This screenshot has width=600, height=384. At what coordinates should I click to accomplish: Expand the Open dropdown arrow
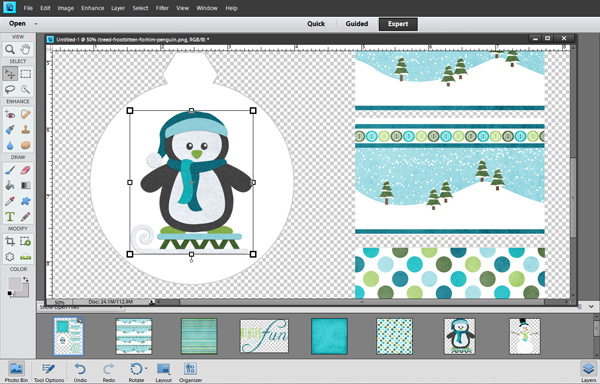pos(36,24)
